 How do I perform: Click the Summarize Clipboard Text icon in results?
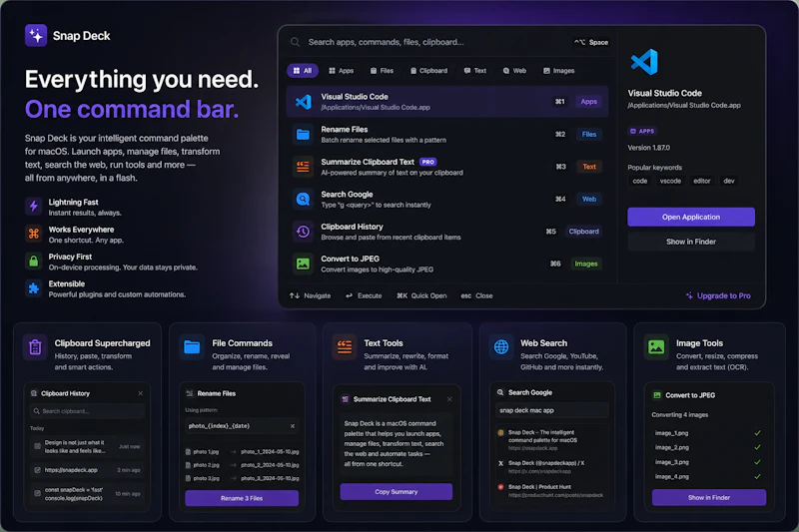click(303, 167)
